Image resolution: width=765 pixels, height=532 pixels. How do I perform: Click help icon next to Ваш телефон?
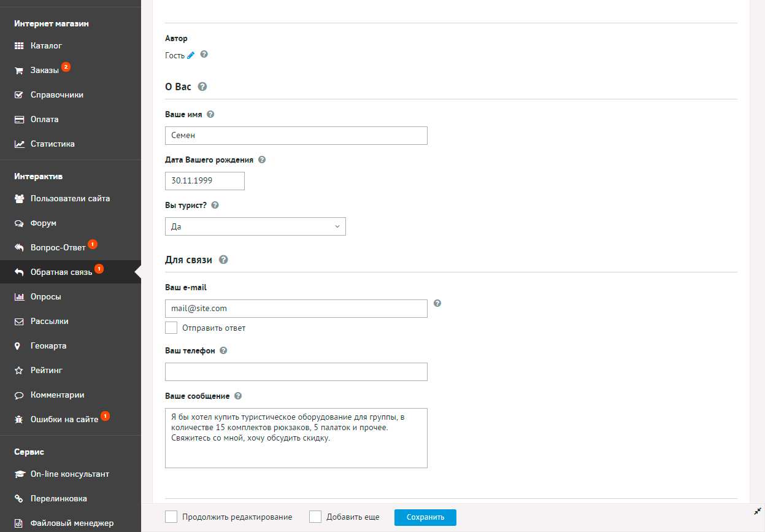click(223, 350)
